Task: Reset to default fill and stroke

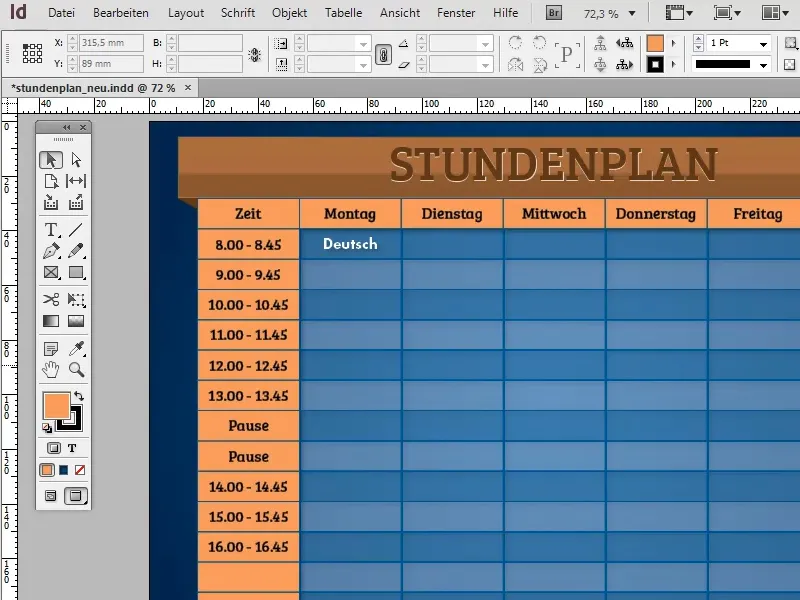Action: (47, 428)
